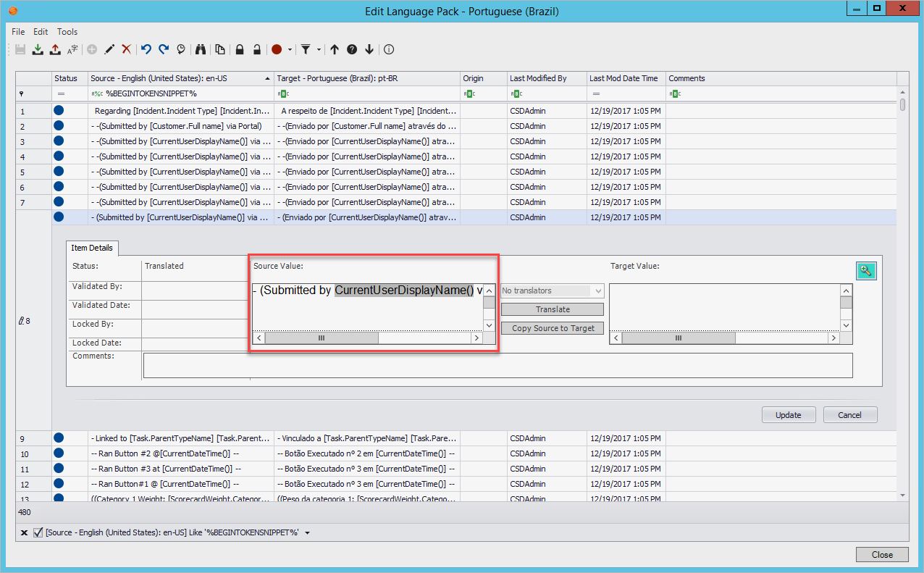Click the main grid vertical scrollbar thumb

pyautogui.click(x=903, y=105)
